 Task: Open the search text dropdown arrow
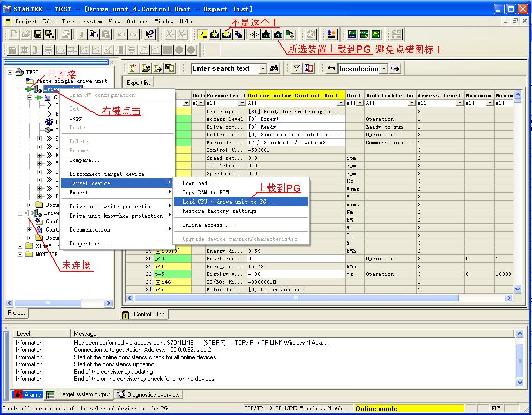(x=263, y=69)
